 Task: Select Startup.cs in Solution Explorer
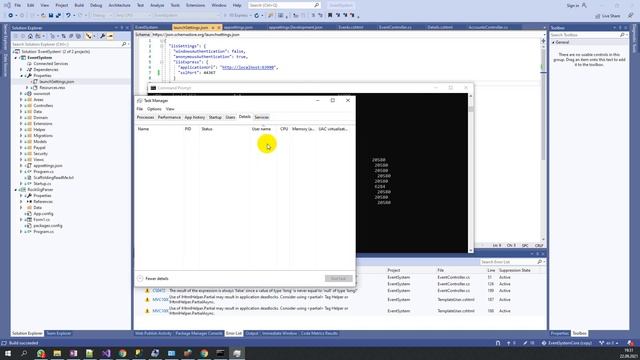click(42, 184)
